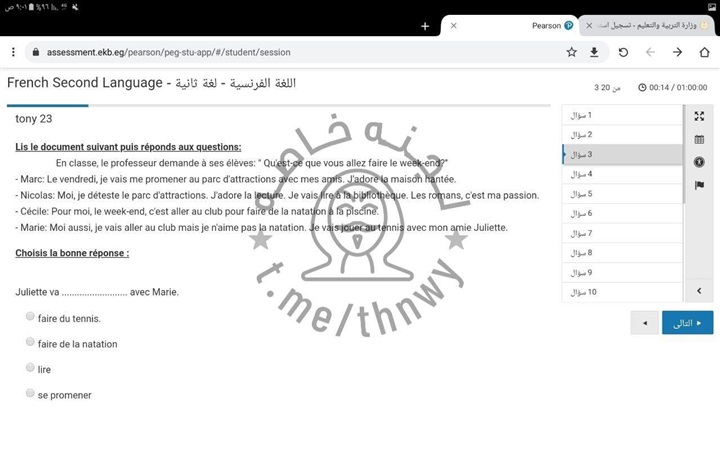
Task: Select the 'faire du tennis.' answer
Action: [x=30, y=317]
